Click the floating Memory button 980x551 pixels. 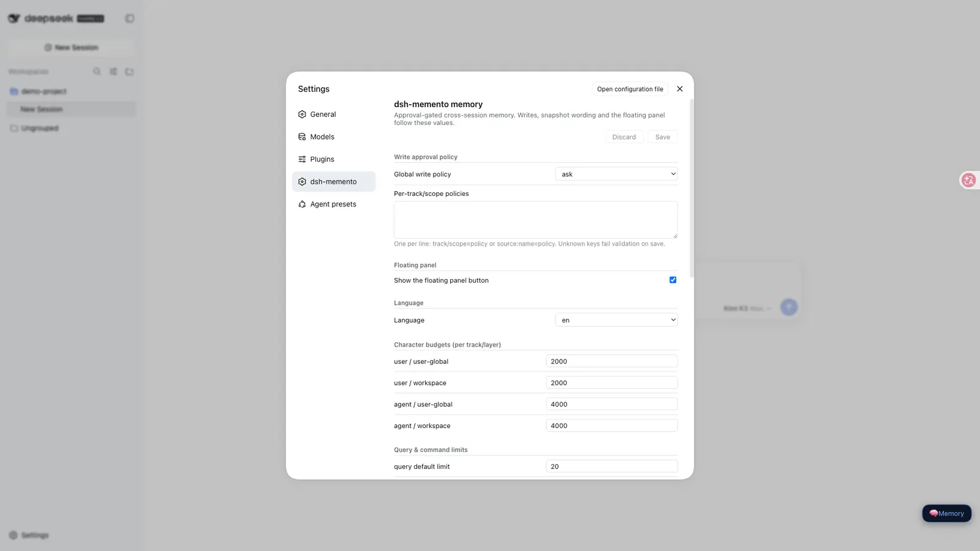[x=947, y=514]
